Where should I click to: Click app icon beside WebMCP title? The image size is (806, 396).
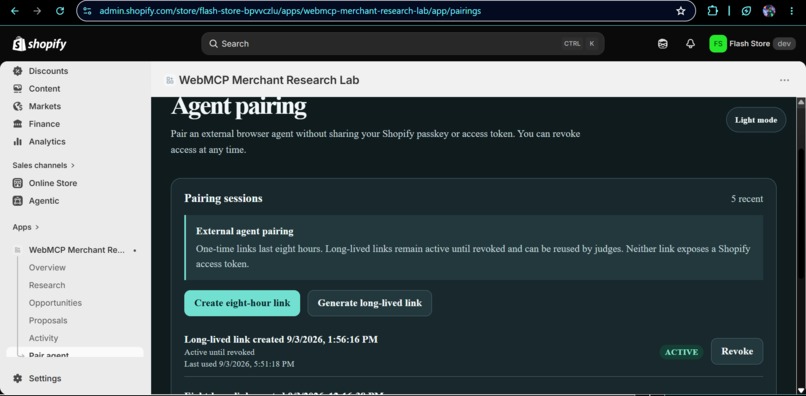pyautogui.click(x=170, y=80)
